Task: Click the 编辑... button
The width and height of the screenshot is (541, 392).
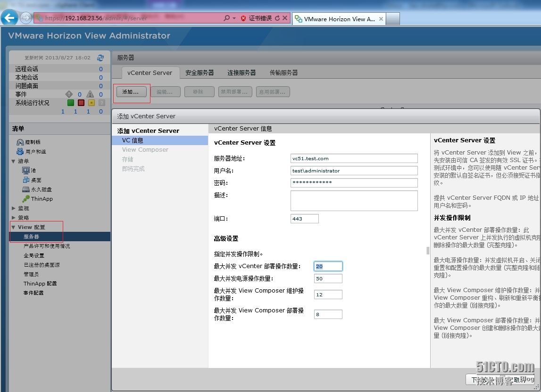Action: 165,92
